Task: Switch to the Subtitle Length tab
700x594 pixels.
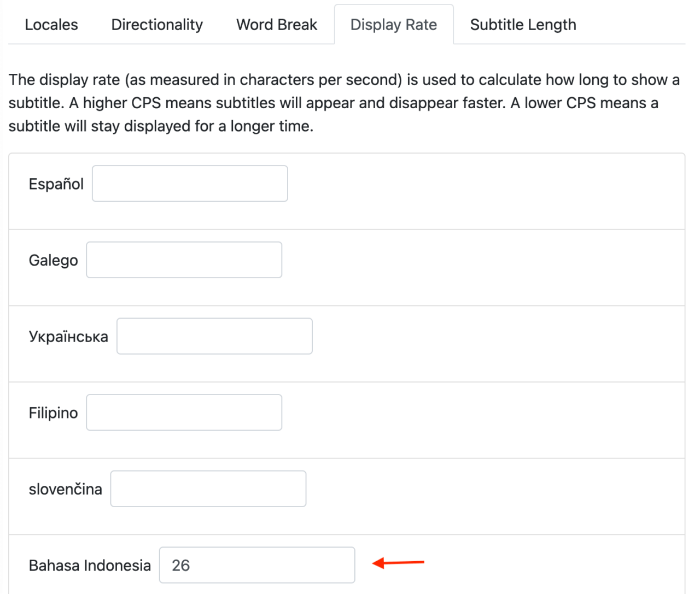Action: click(x=522, y=25)
